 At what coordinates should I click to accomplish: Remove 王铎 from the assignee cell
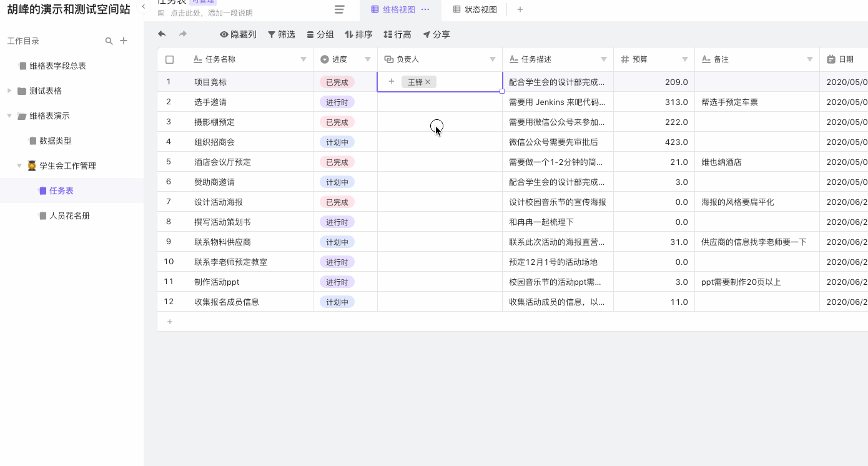pos(428,82)
